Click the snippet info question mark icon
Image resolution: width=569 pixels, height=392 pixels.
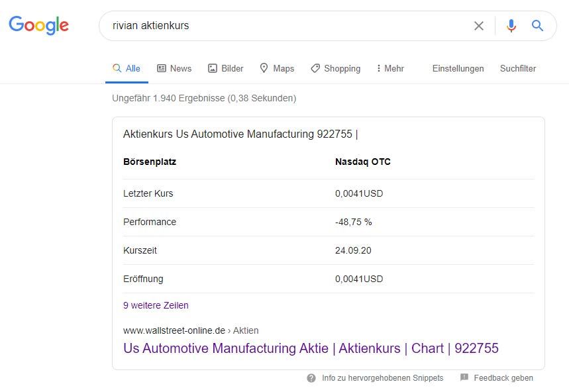click(311, 378)
